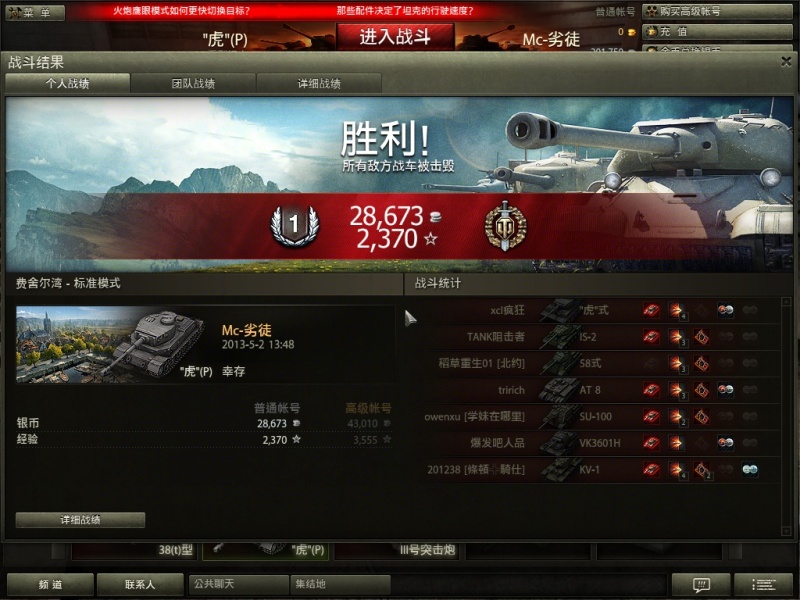Click the spotted icon in VK3601H row
Image resolution: width=800 pixels, height=600 pixels.
726,443
